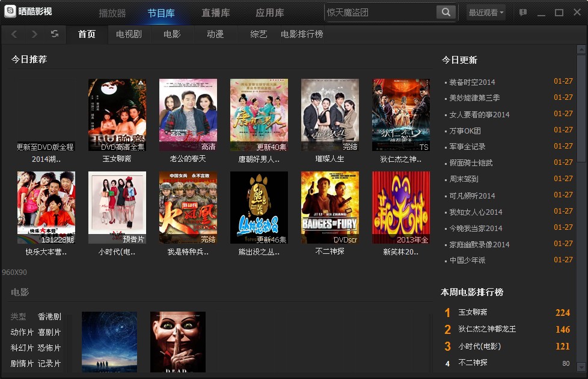Open the 熊出没之丛林 poster
This screenshot has height=379, width=588.
pos(259,208)
